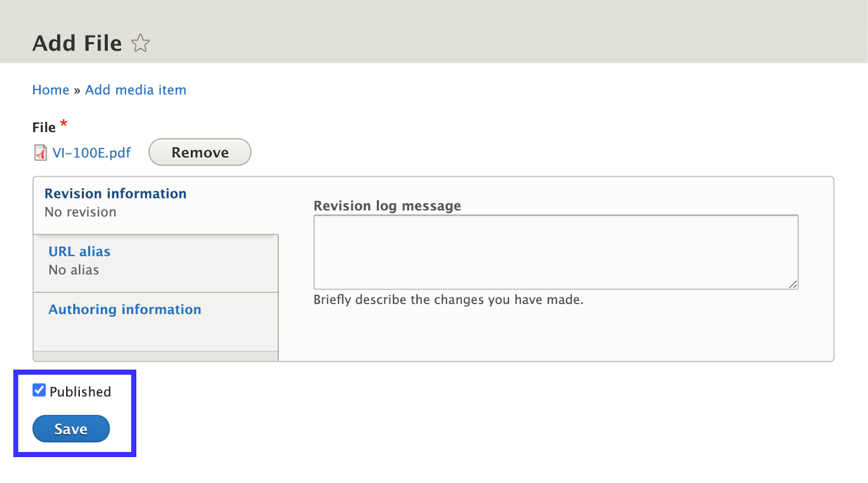Click the 'Add File' page title
The width and height of the screenshot is (868, 483).
click(78, 43)
